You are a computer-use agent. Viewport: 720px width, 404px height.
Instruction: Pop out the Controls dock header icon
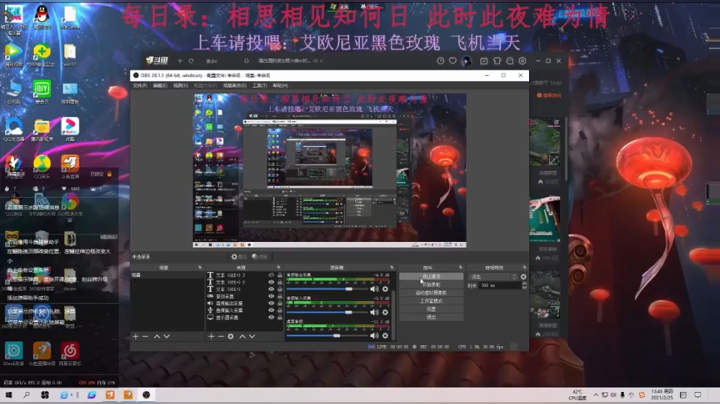(461, 267)
